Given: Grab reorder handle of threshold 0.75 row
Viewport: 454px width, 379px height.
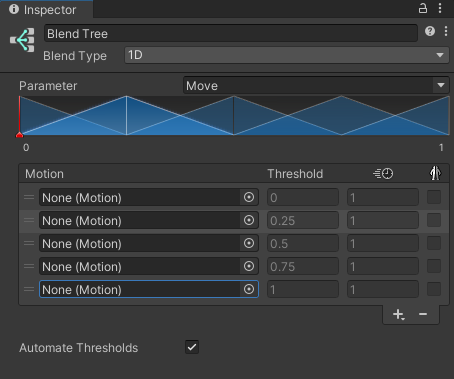Looking at the screenshot, I should (29, 266).
